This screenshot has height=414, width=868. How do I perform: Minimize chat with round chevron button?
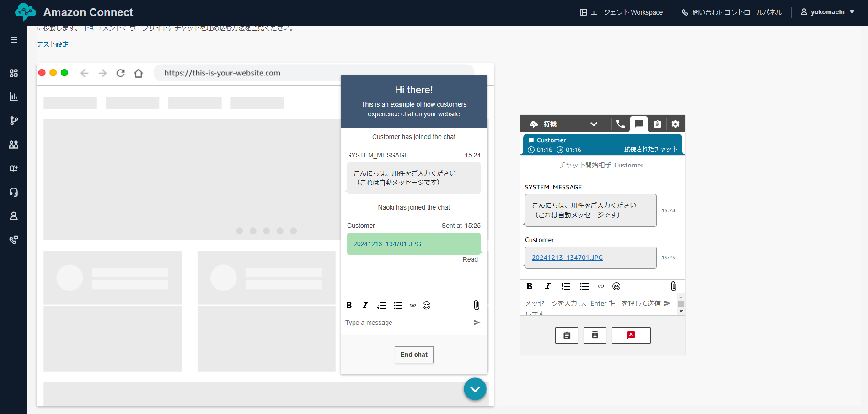[475, 389]
